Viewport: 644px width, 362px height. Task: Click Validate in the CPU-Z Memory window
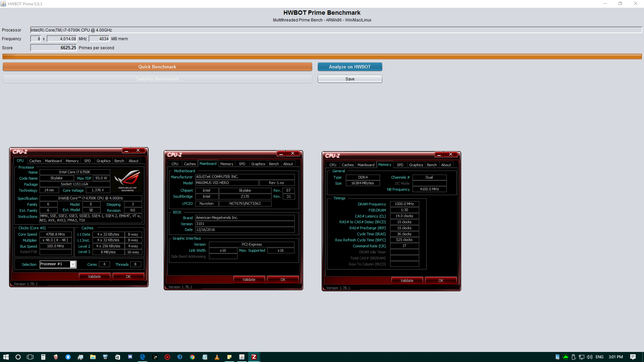[x=407, y=281]
